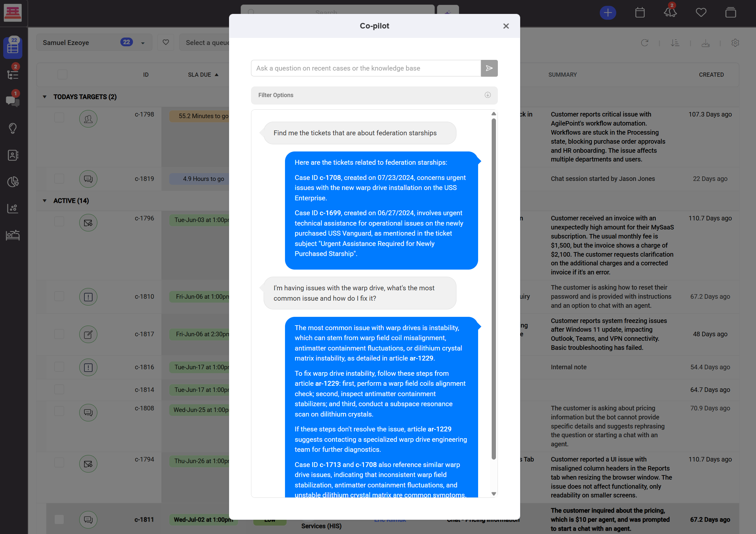Screen dimensions: 756x534
Task: Select the lightbulb insights sidebar icon
Action: tap(13, 128)
